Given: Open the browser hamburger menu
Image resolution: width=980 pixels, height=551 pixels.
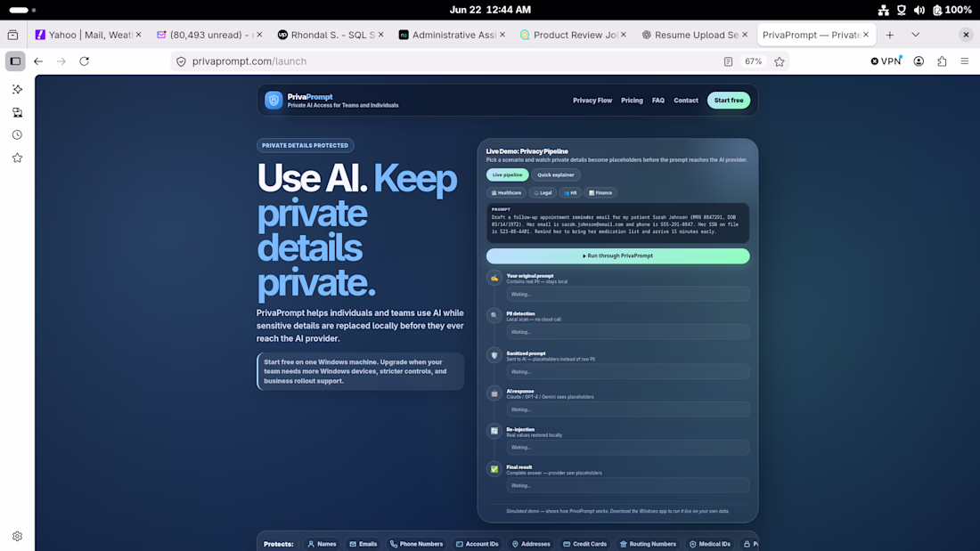Looking at the screenshot, I should click(965, 61).
